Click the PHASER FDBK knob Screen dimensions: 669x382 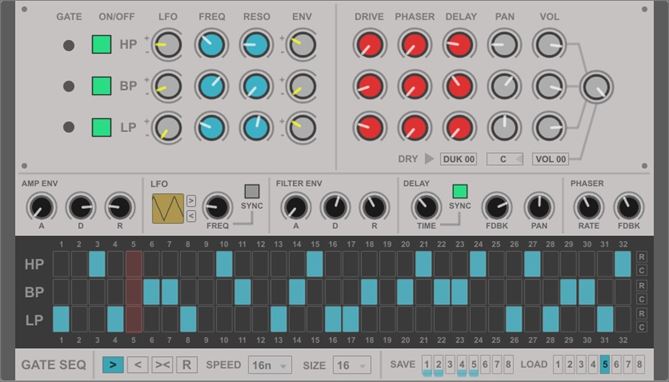[628, 207]
